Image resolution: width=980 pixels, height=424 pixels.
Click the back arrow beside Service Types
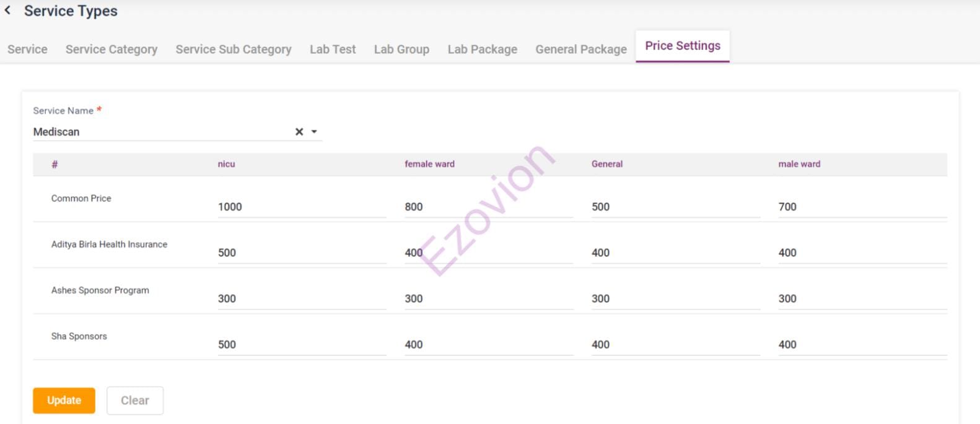7,11
